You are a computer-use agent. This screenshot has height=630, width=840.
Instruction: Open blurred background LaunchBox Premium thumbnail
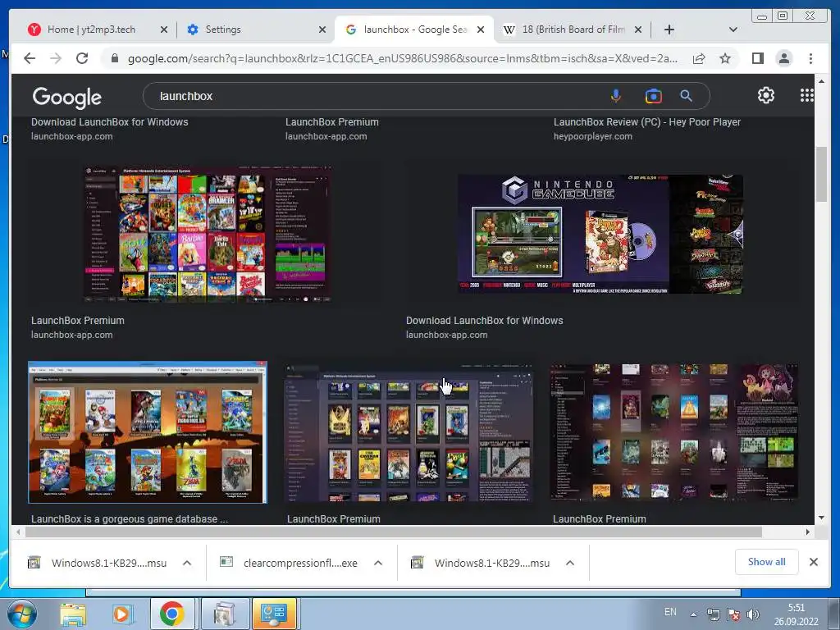click(674, 432)
